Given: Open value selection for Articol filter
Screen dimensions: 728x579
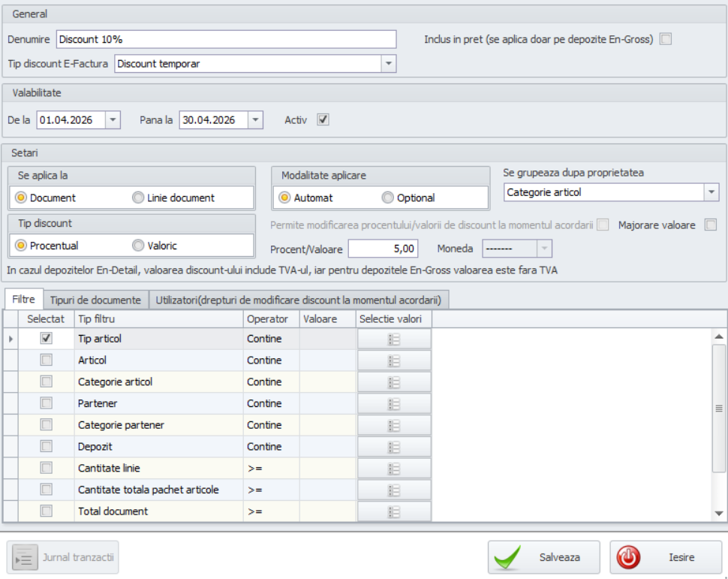Looking at the screenshot, I should point(394,361).
